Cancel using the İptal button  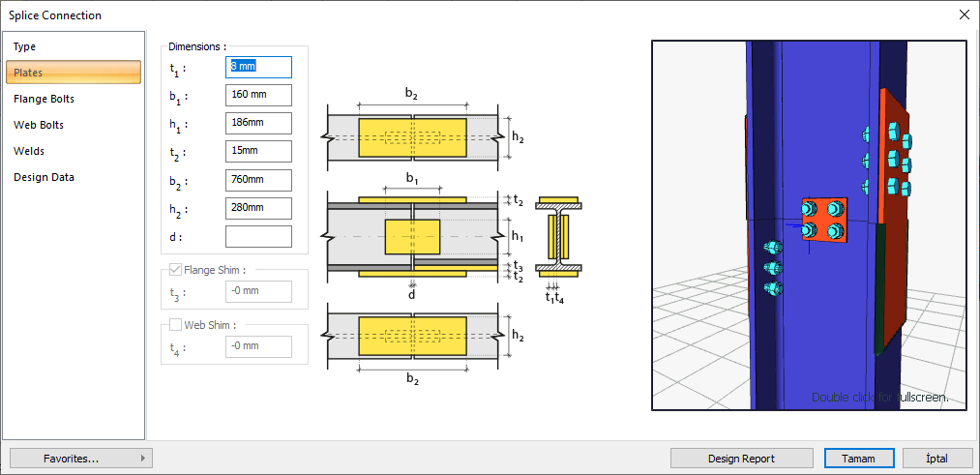click(936, 459)
